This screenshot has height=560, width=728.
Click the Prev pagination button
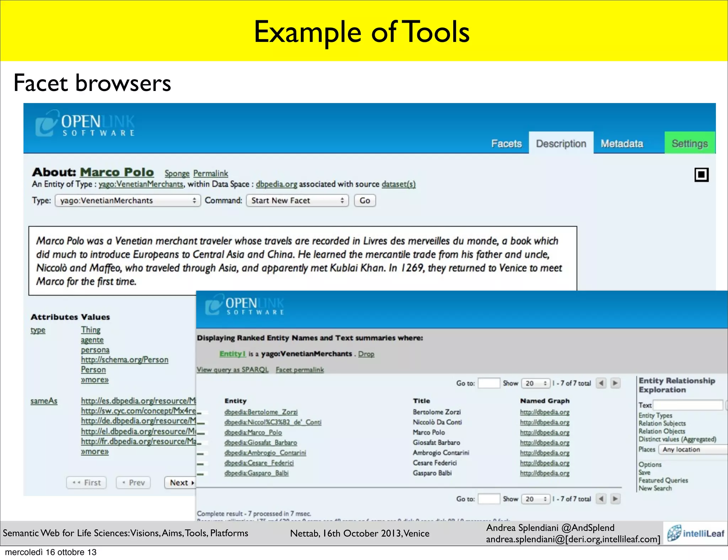(x=133, y=483)
